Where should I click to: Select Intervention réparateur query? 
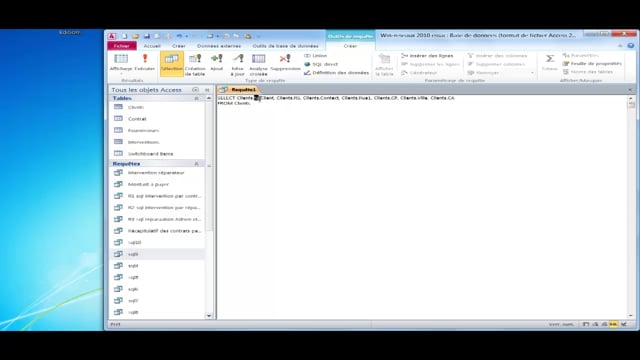tap(157, 173)
